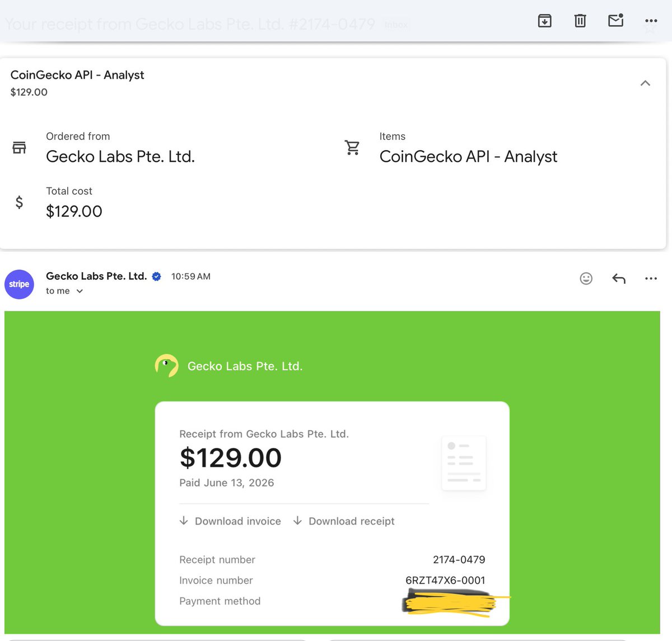Click the dollar sign icon beside Total cost
The height and width of the screenshot is (641, 672).
coord(19,202)
